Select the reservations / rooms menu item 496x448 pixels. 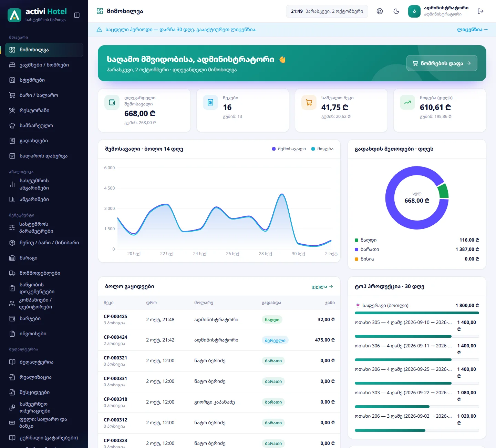coord(44,65)
